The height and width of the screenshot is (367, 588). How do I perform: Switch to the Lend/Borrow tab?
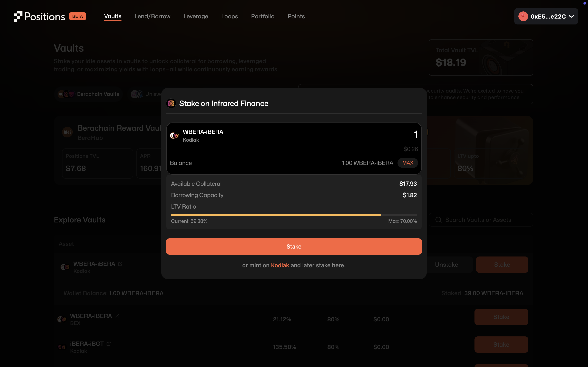coord(152,16)
